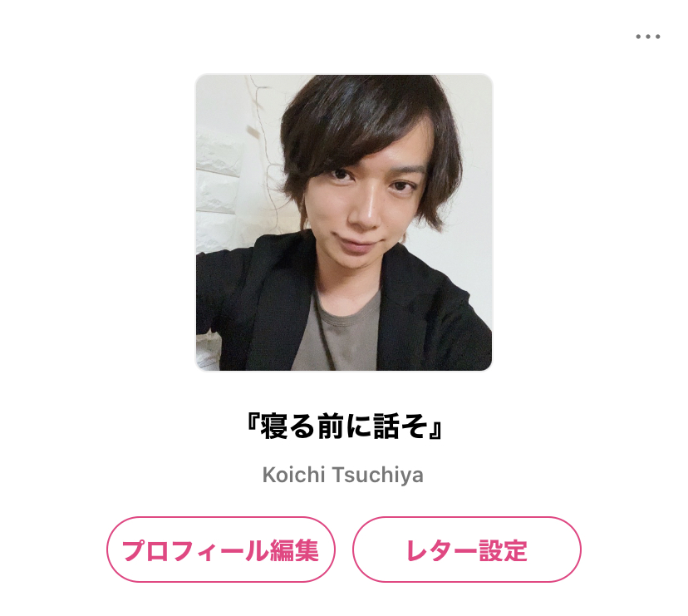View the enlarged profile avatar image

[x=343, y=222]
